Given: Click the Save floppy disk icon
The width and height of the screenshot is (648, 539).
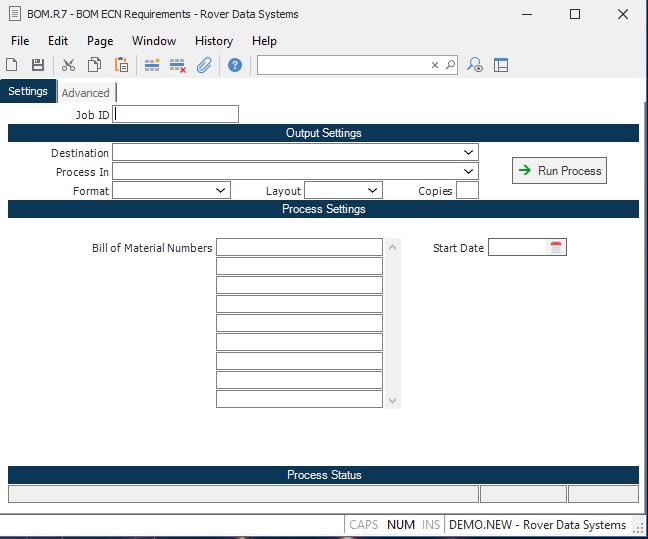Looking at the screenshot, I should [x=38, y=65].
